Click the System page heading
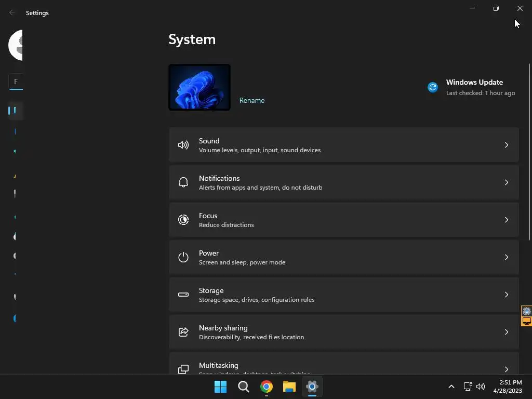 coord(192,39)
